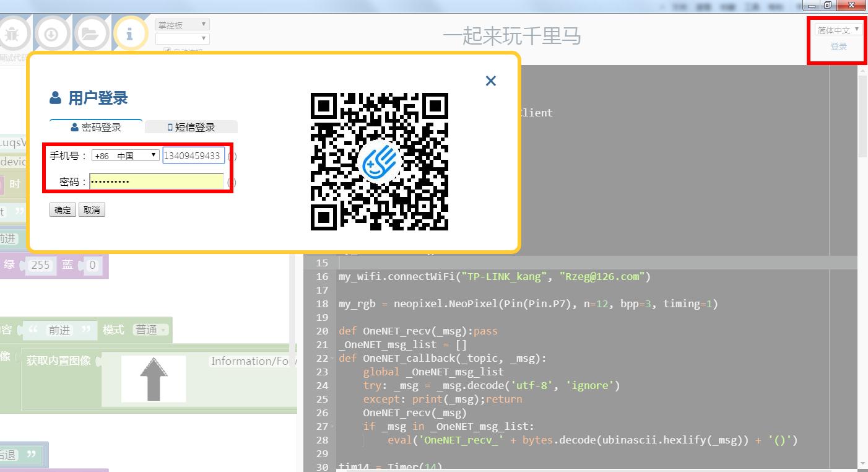Click the 前进 text block field
Screen dimensions: 868x472
[x=59, y=330]
